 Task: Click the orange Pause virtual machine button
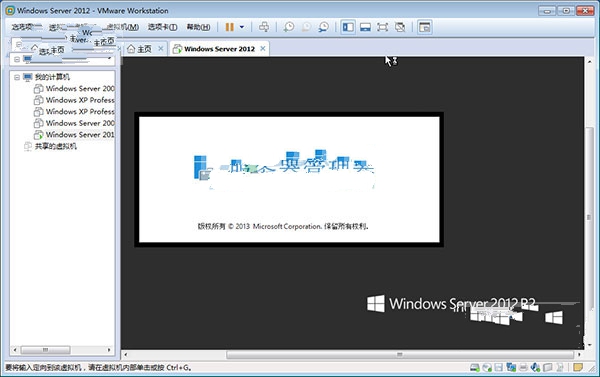point(230,27)
